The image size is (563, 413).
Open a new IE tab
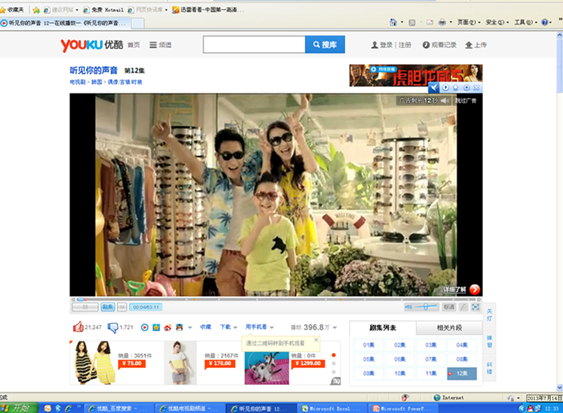[x=138, y=23]
